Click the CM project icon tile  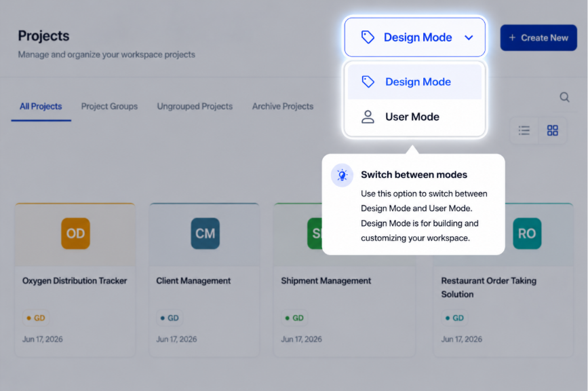pos(205,234)
